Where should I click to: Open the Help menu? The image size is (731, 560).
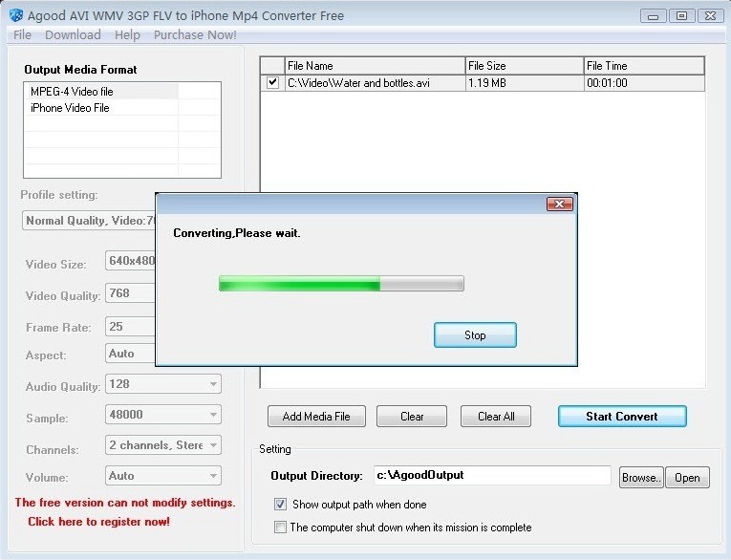127,35
